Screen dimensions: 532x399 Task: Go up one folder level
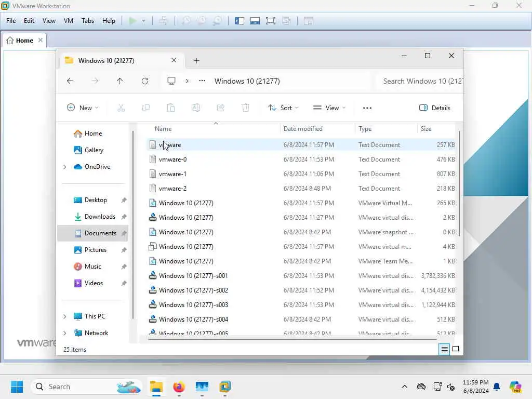tap(120, 81)
